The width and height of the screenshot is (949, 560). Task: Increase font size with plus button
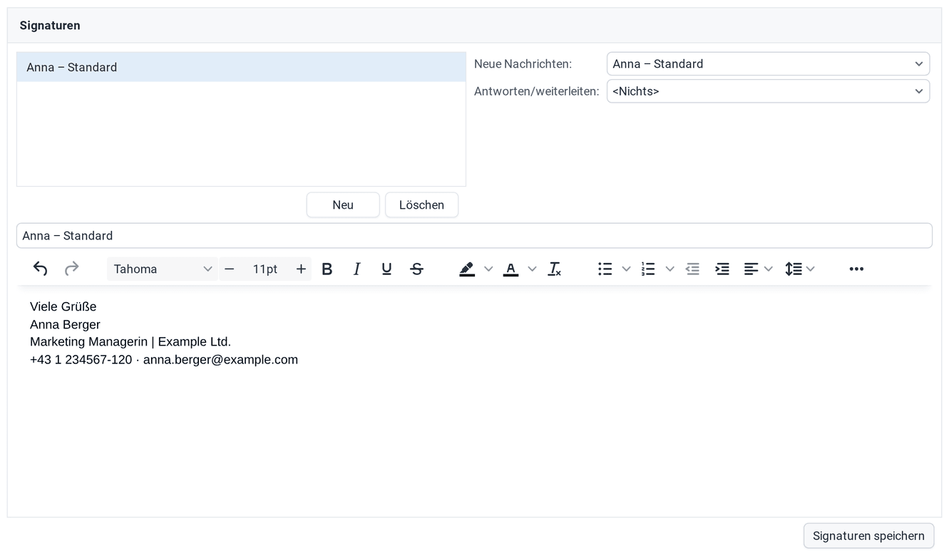301,269
